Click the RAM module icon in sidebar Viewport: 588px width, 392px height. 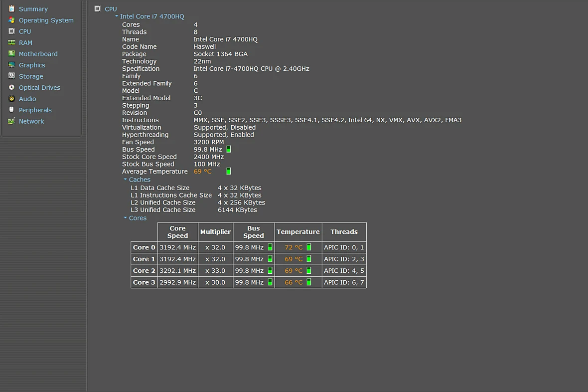click(11, 42)
